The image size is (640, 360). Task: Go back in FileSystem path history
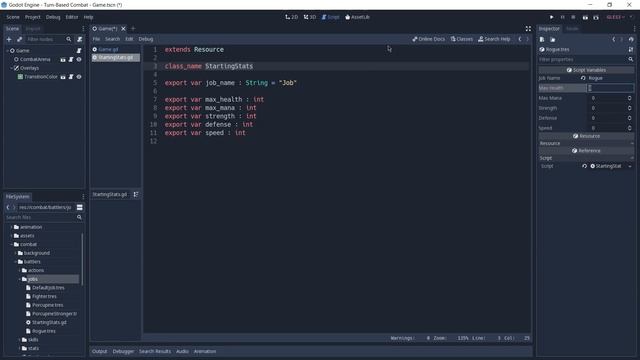pyautogui.click(x=8, y=207)
